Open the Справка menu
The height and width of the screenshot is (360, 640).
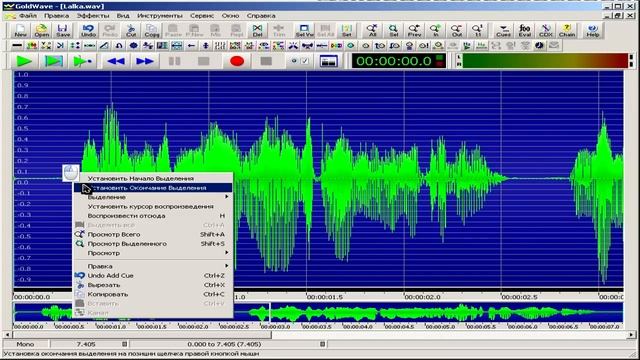pos(261,16)
